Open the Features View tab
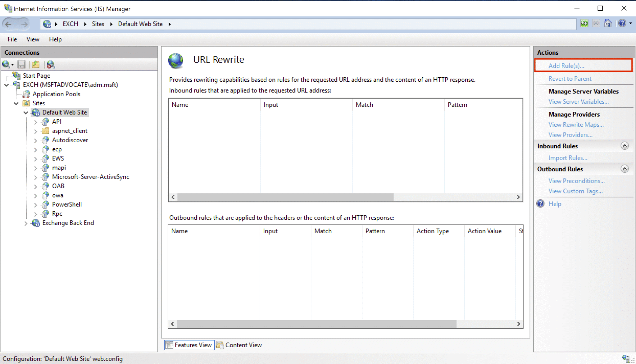 tap(189, 345)
